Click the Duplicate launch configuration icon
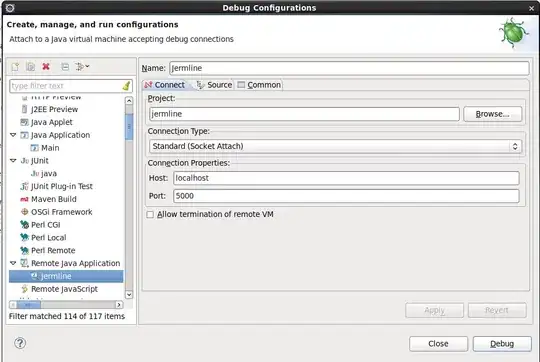Screen dimensions: 540x362 pyautogui.click(x=30, y=66)
